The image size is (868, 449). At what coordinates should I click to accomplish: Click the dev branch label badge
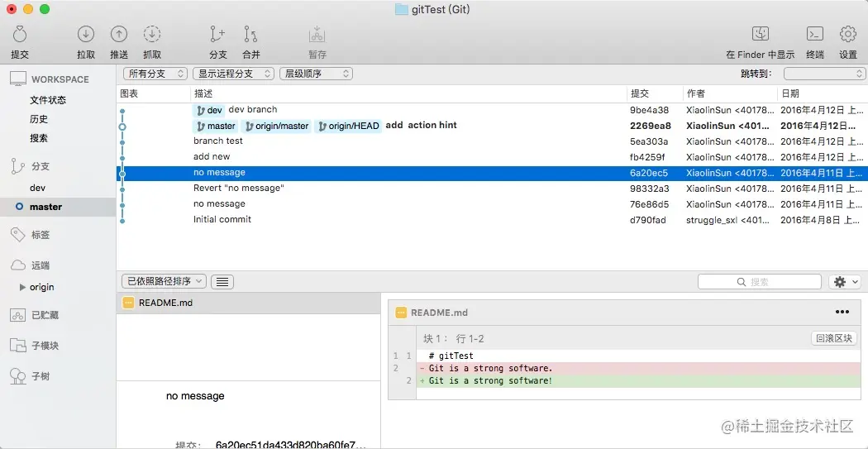[x=209, y=110]
